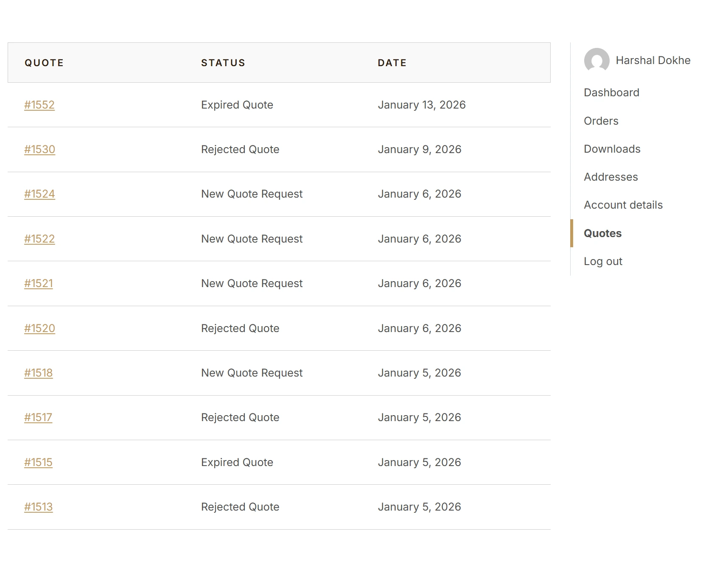Open the rejected quote #1530

coord(39,149)
